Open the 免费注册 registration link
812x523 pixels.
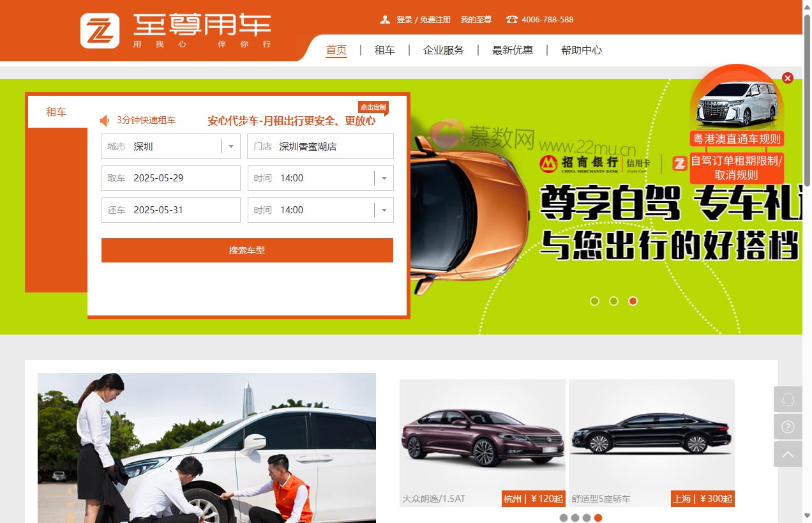click(434, 19)
